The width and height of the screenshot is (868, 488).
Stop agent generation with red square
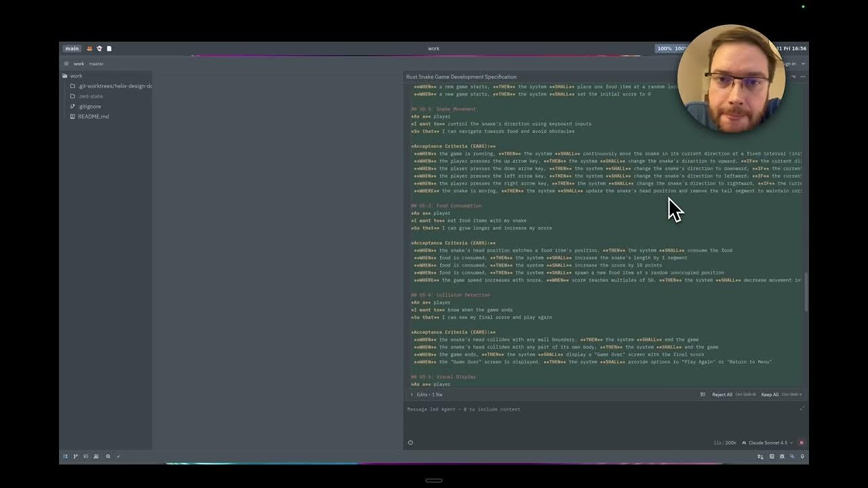tap(801, 443)
